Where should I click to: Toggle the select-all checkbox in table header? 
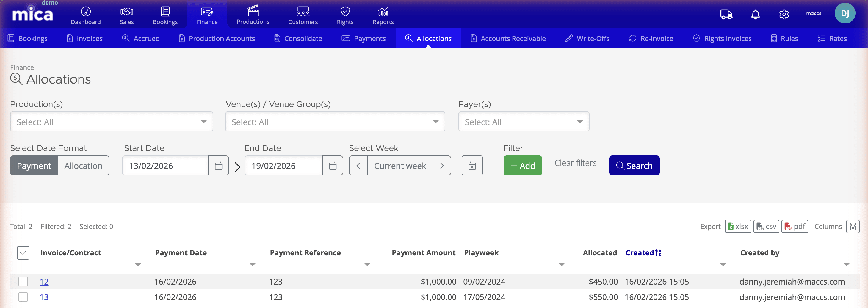tap(23, 252)
